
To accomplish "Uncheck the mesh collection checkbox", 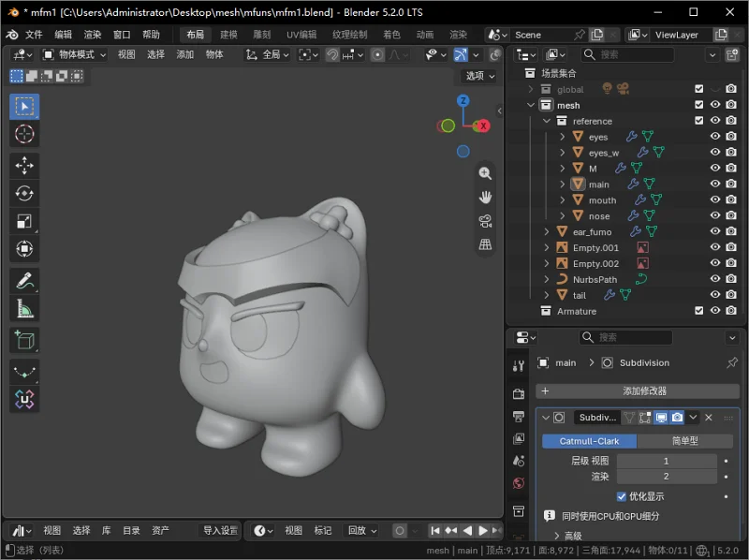I will pyautogui.click(x=698, y=105).
